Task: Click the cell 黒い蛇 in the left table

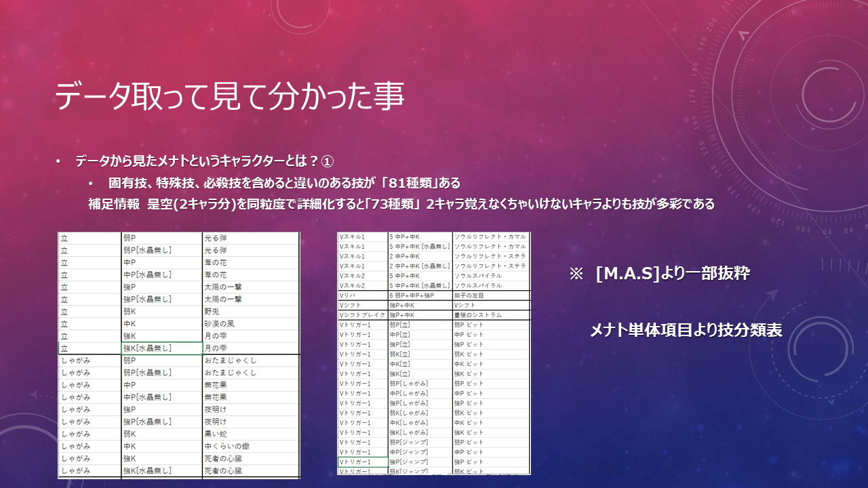Action: [251, 434]
